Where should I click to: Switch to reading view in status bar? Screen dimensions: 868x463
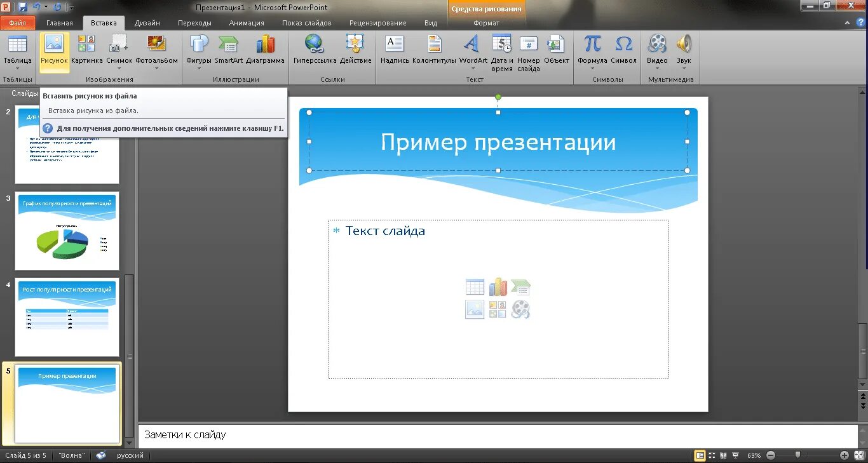(723, 455)
